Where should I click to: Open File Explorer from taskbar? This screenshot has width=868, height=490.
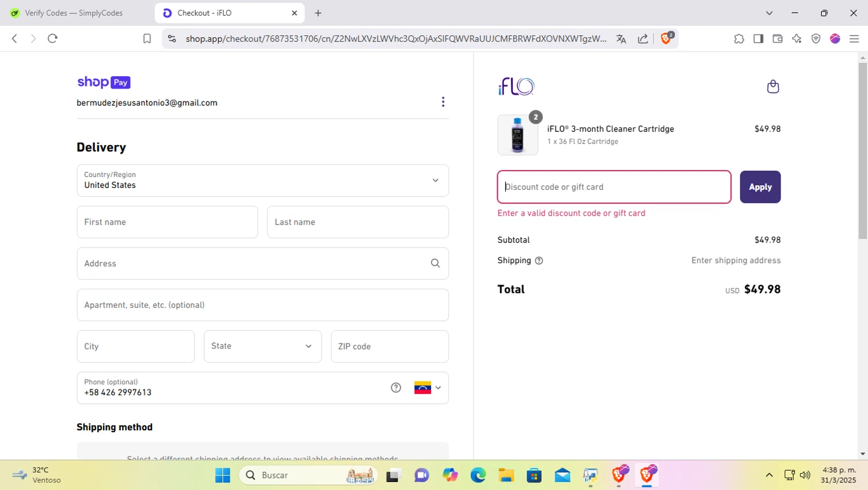coord(506,475)
